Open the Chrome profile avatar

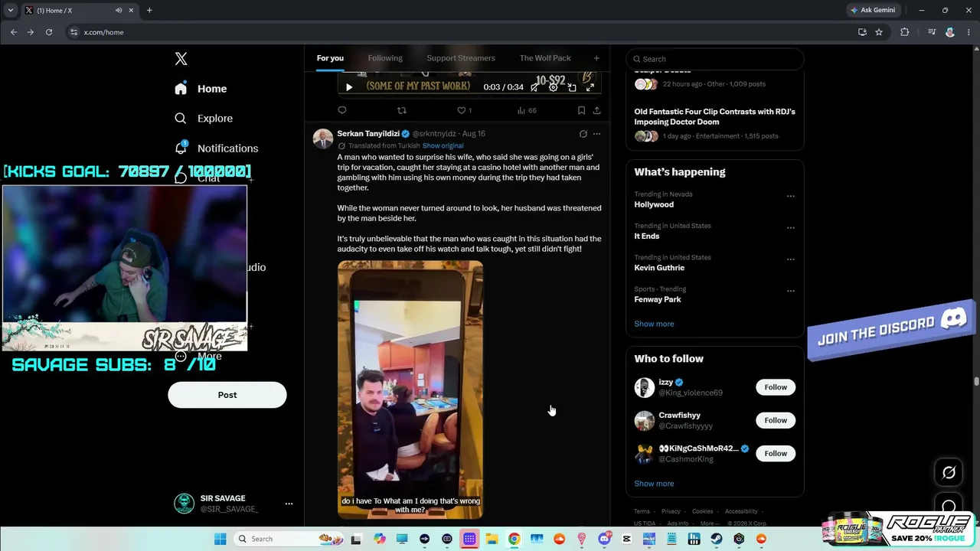(950, 32)
